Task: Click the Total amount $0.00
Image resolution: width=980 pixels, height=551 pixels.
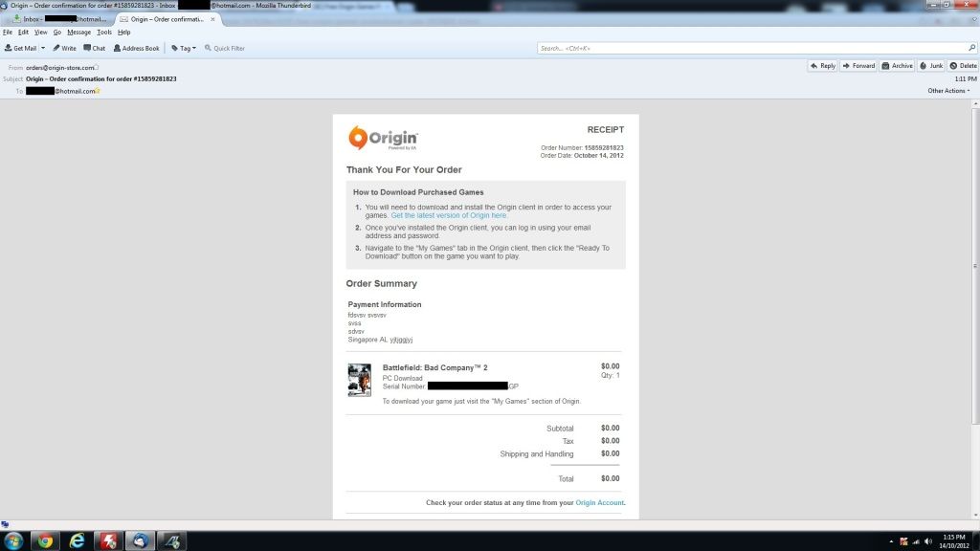Action: click(x=610, y=478)
